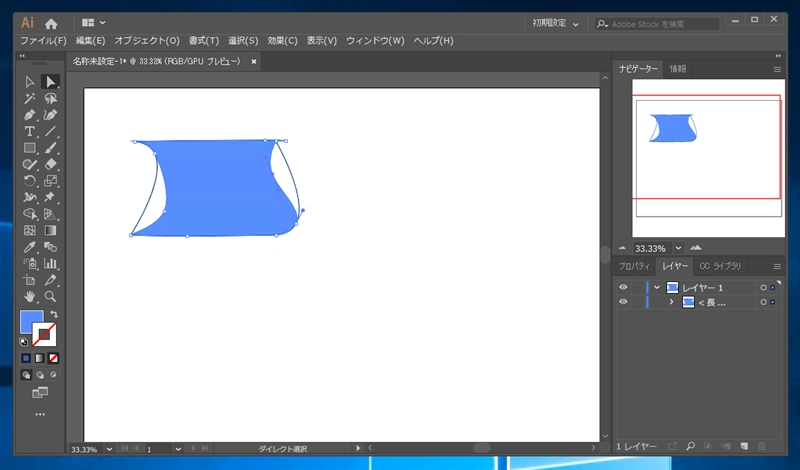Image resolution: width=800 pixels, height=470 pixels.
Task: Open status bar zoom level dropdown
Action: 109,449
